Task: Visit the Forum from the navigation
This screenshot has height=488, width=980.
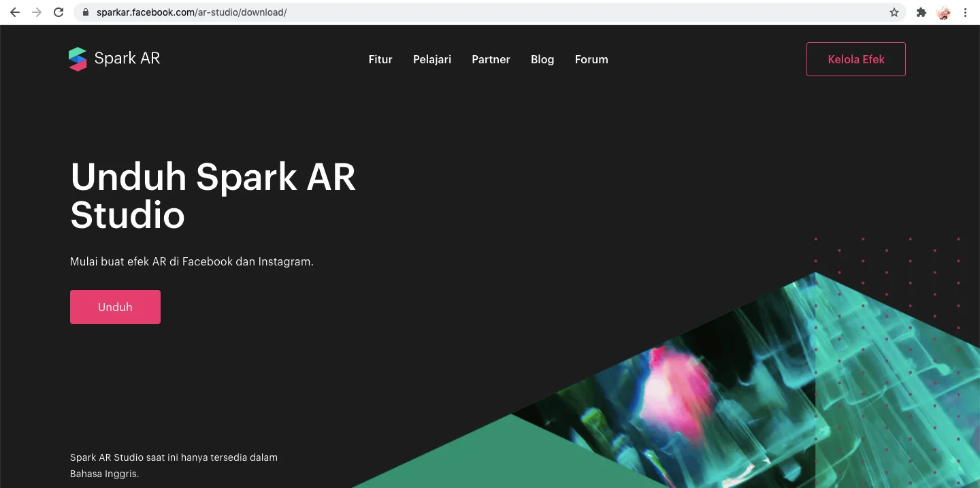Action: 591,59
